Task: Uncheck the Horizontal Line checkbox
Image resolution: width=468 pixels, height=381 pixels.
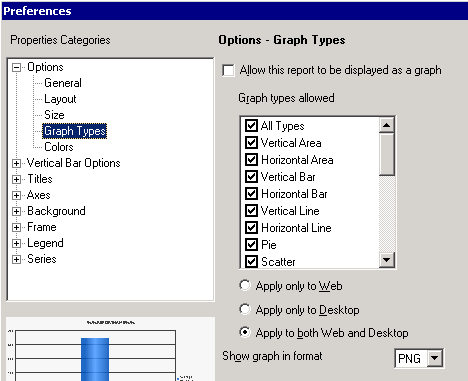Action: point(251,228)
